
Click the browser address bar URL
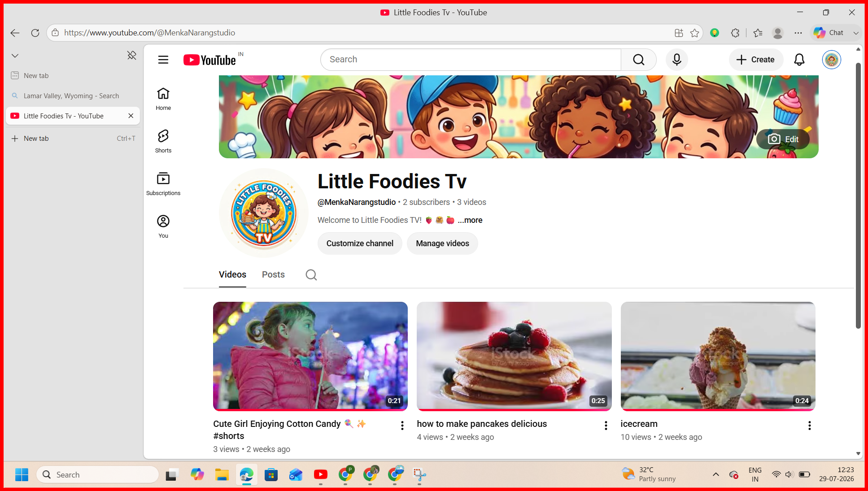[x=149, y=33]
